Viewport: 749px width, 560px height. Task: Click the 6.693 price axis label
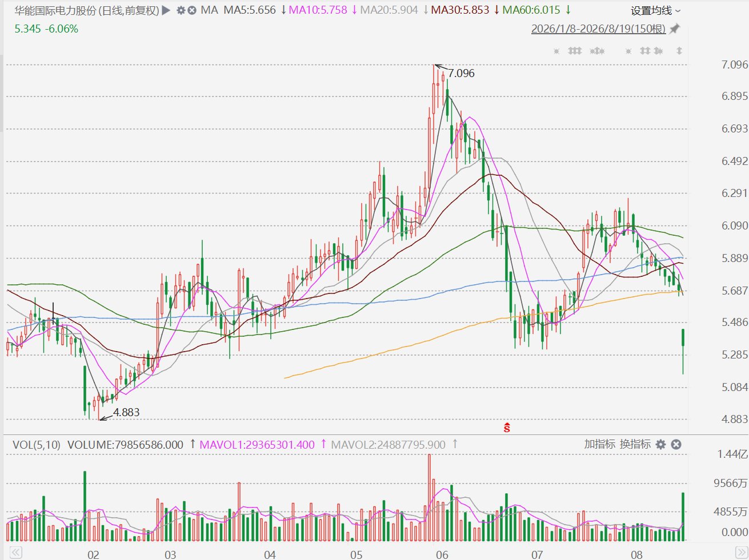coord(735,128)
